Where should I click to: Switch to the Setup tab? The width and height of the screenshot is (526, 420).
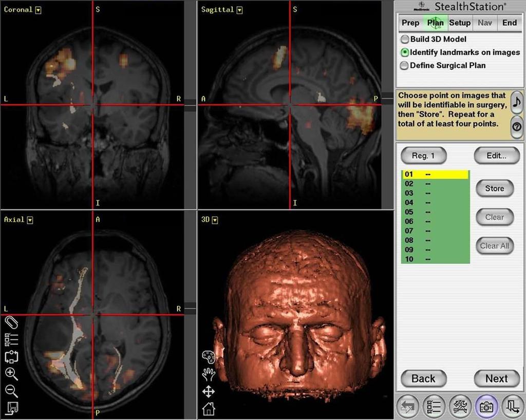[460, 23]
